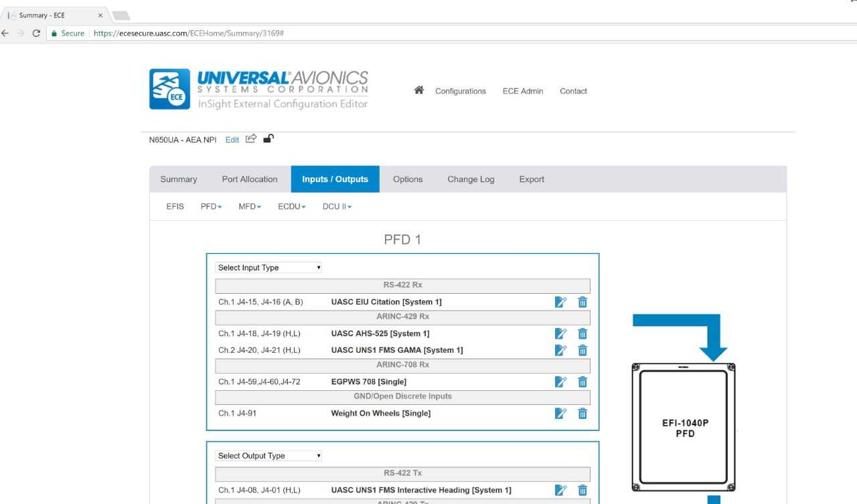Screen dimensions: 857x504
Task: Click the home icon in top navigation
Action: [x=419, y=90]
